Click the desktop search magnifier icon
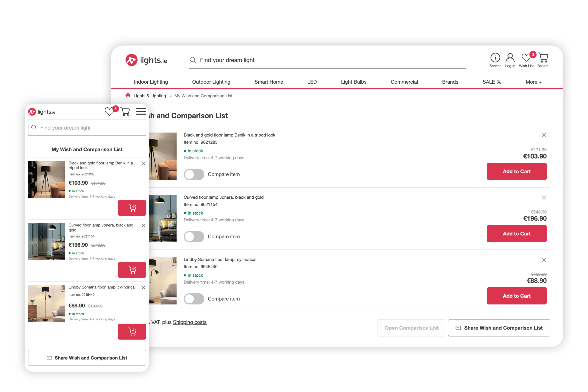This screenshot has height=392, width=588. 193,60
